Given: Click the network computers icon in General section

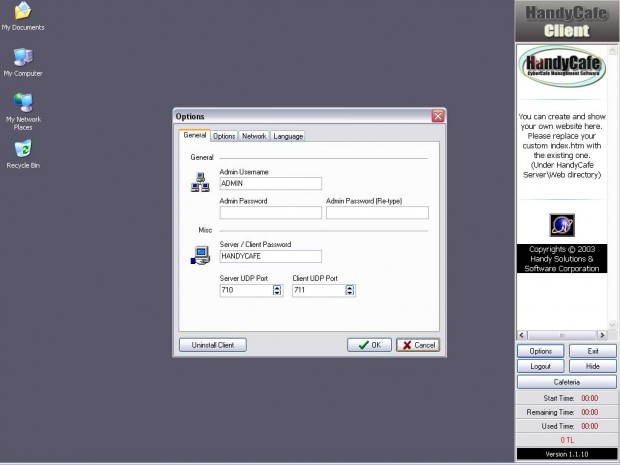Looking at the screenshot, I should (x=200, y=182).
